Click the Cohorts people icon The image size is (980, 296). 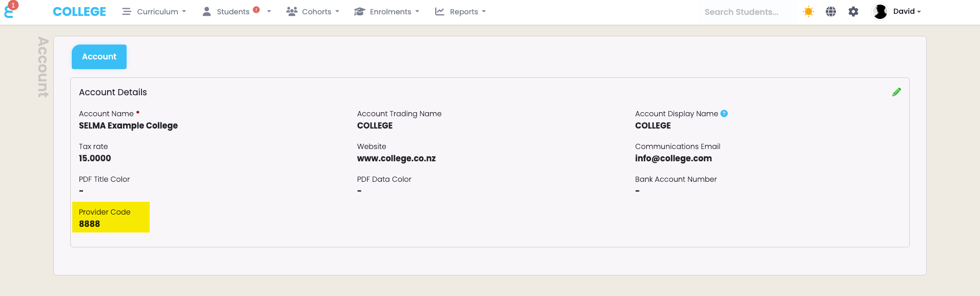[x=292, y=12]
